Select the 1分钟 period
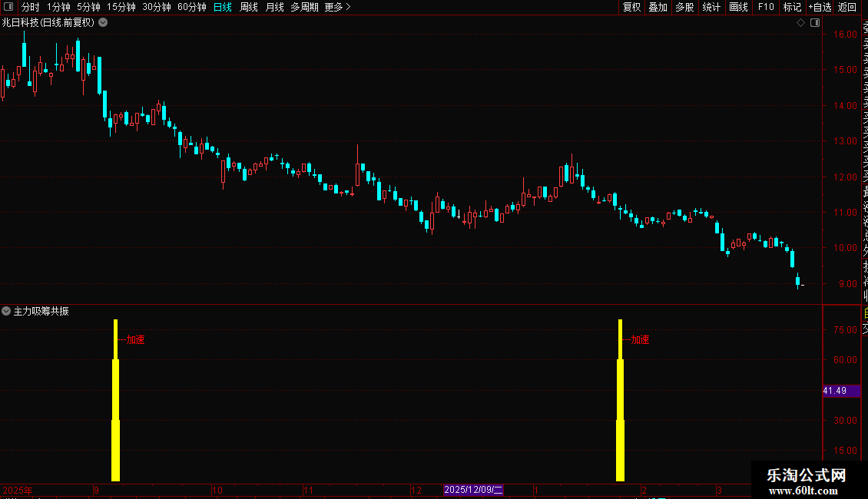The height and width of the screenshot is (499, 868). pyautogui.click(x=58, y=7)
